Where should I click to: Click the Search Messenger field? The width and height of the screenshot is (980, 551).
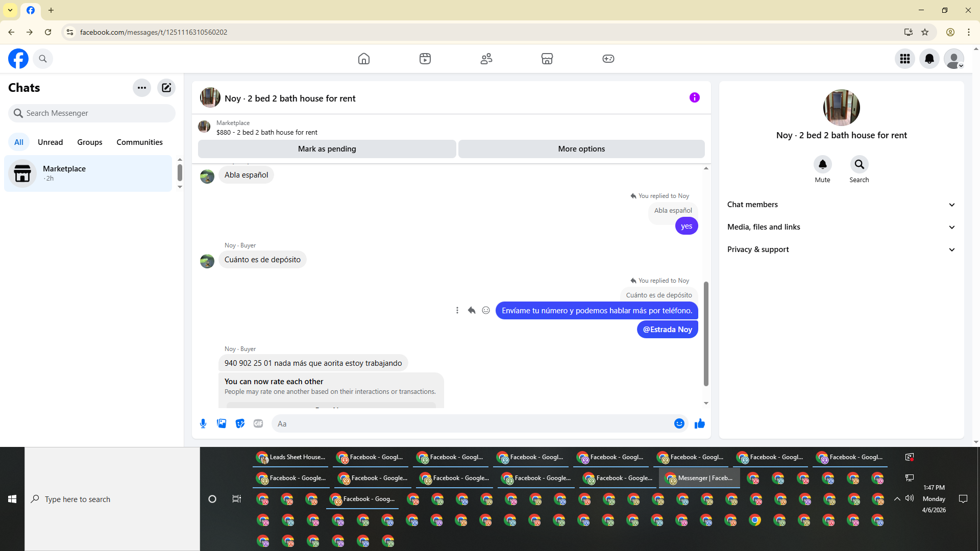(x=92, y=113)
